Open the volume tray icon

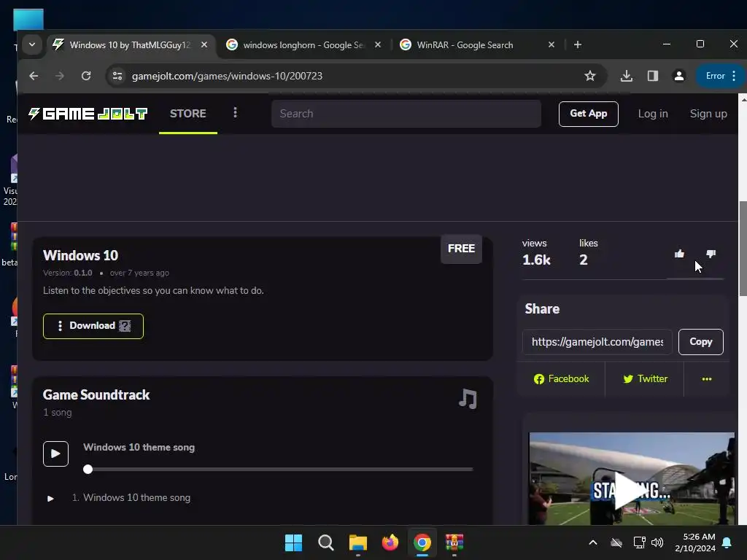click(657, 542)
